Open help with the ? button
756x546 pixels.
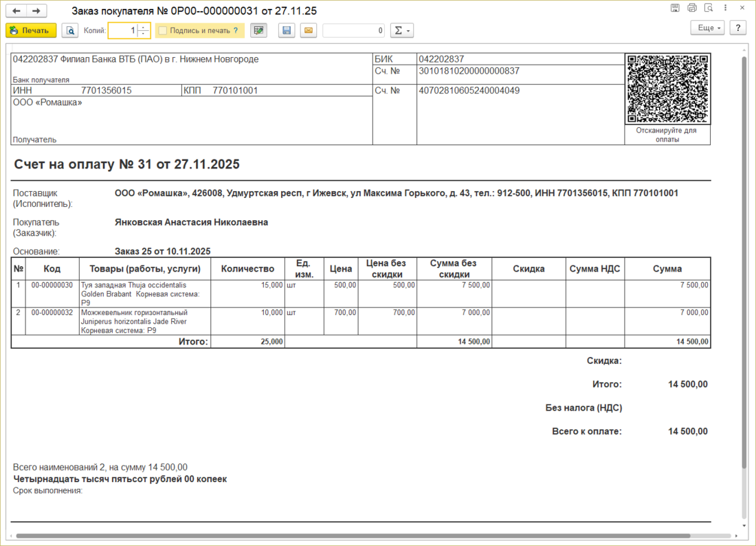point(737,28)
